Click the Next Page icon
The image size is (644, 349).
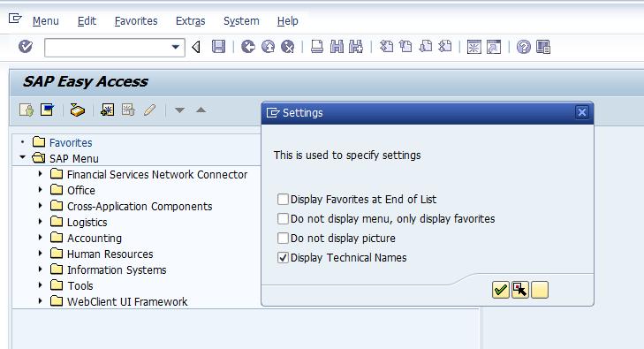click(426, 47)
